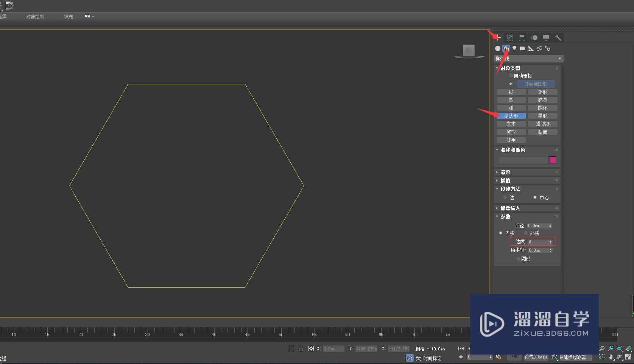
Task: Open the Create command panel tab
Action: (x=498, y=37)
